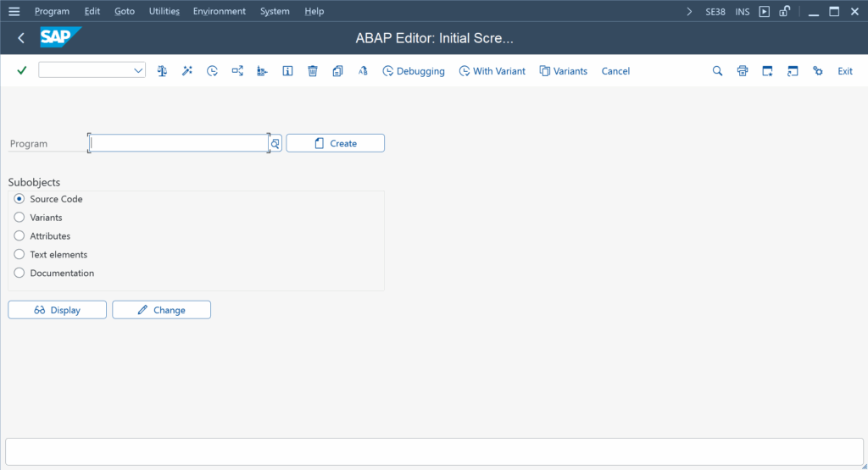Select the Text elements radio button
This screenshot has height=470, width=868.
[19, 254]
